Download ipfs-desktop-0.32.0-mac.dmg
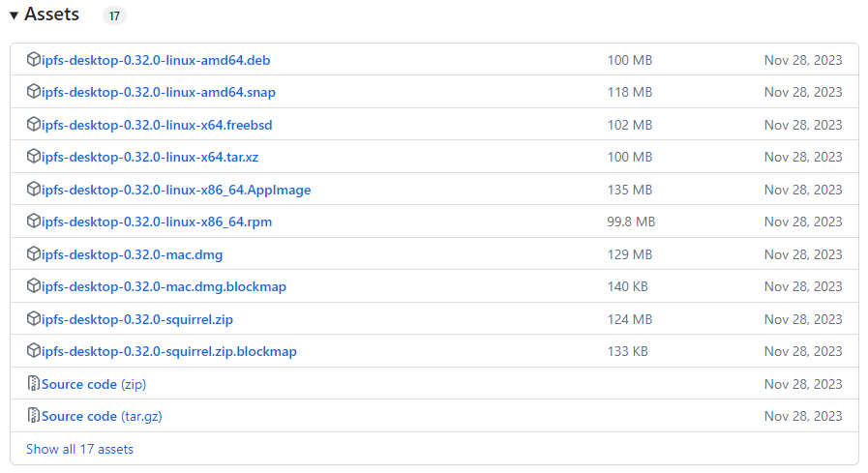 (x=132, y=255)
